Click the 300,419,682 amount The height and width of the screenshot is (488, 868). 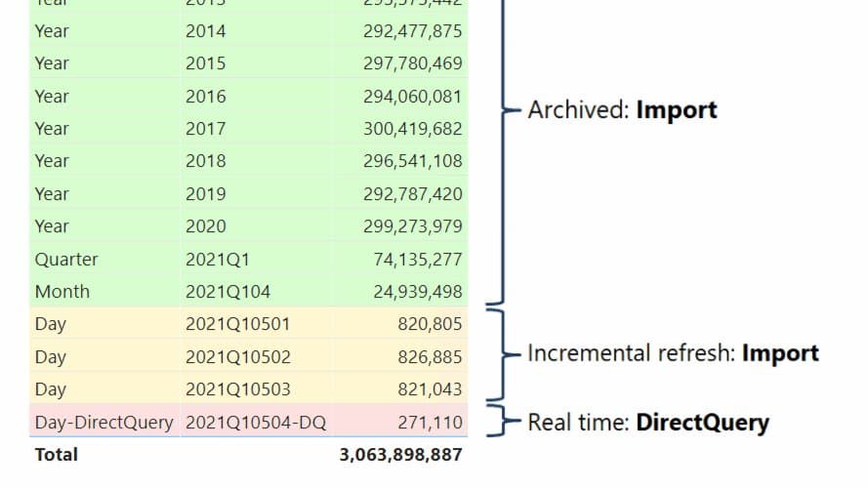click(412, 129)
